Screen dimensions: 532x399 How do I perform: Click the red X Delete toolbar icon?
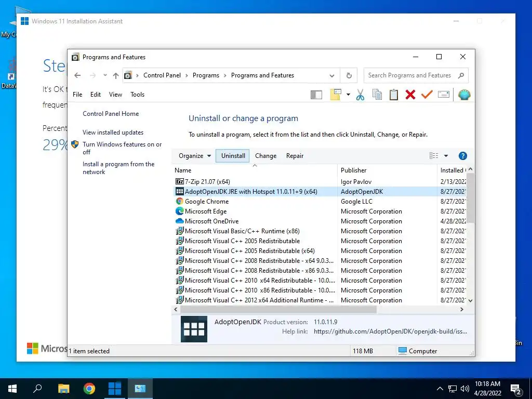pos(410,95)
